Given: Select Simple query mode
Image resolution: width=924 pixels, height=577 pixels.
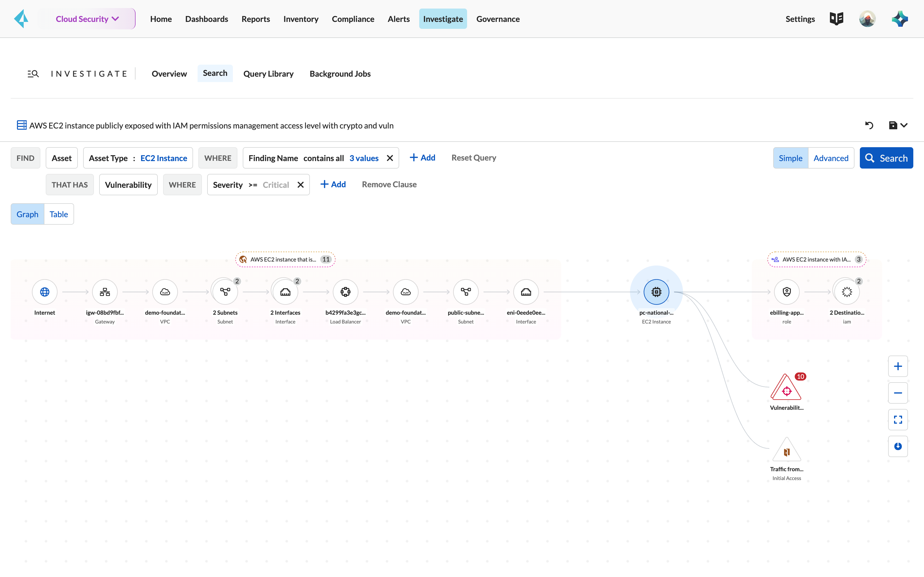Looking at the screenshot, I should click(x=790, y=158).
